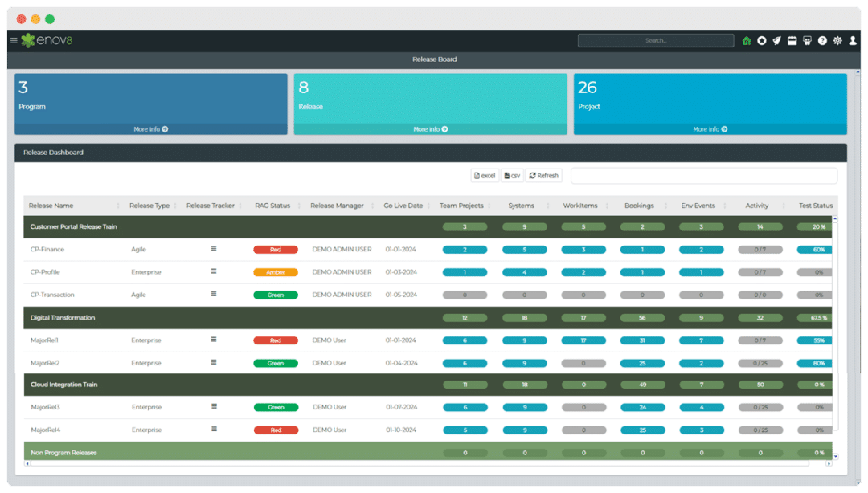Click the star favorites icon in the top bar
The height and width of the screenshot is (493, 868).
(762, 40)
